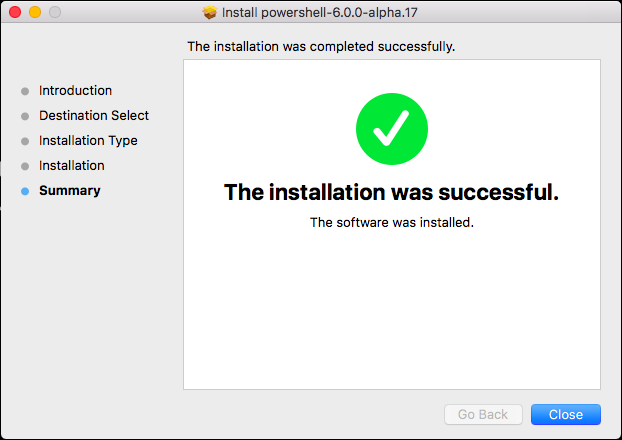The image size is (622, 440).
Task: Click the gray bullet beside Destination Select
Action: (x=25, y=116)
